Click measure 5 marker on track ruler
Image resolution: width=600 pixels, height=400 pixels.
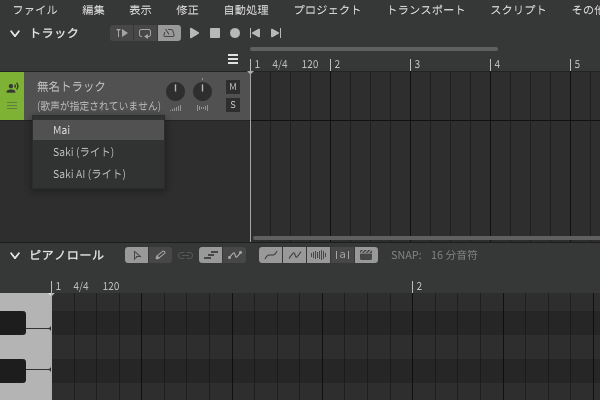(x=577, y=64)
